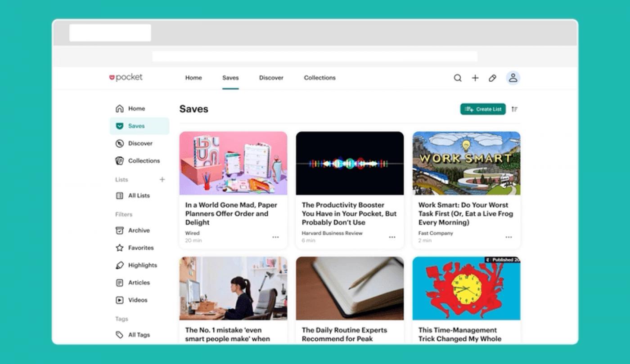Viewport: 630px width, 364px height.
Task: Open the All Tags label in sidebar
Action: click(x=139, y=335)
